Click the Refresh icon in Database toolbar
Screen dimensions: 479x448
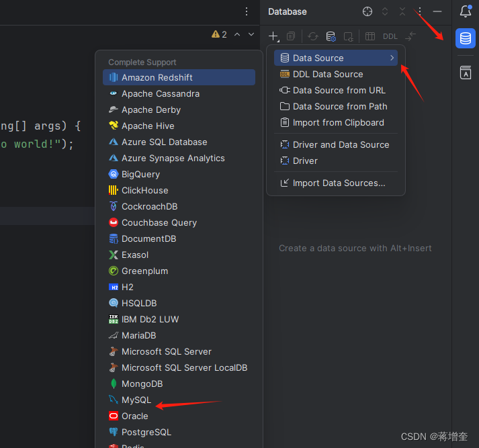click(x=313, y=36)
